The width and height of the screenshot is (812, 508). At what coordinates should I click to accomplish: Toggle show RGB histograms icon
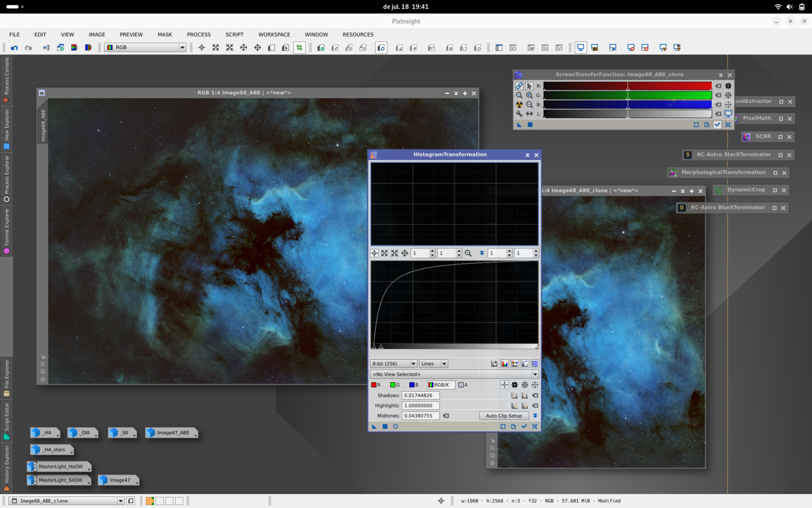pyautogui.click(x=504, y=364)
